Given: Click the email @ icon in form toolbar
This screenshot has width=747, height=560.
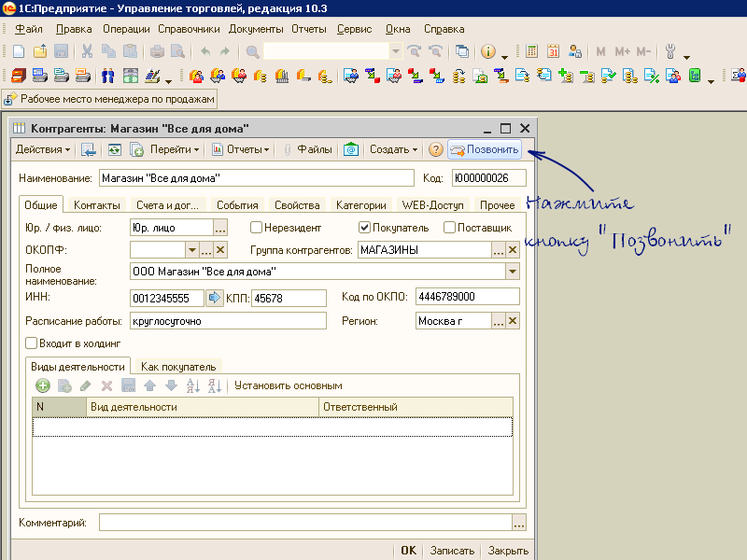Looking at the screenshot, I should (351, 150).
